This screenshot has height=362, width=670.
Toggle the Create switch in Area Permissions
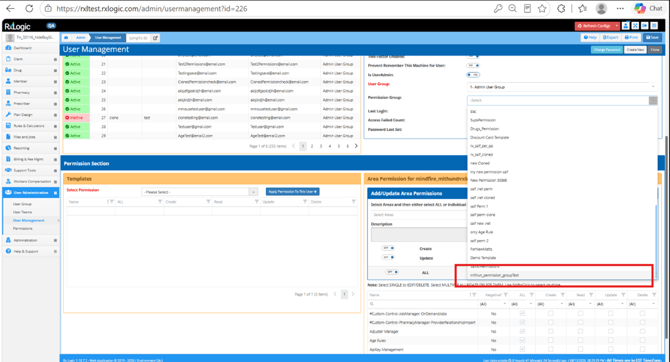coord(388,248)
